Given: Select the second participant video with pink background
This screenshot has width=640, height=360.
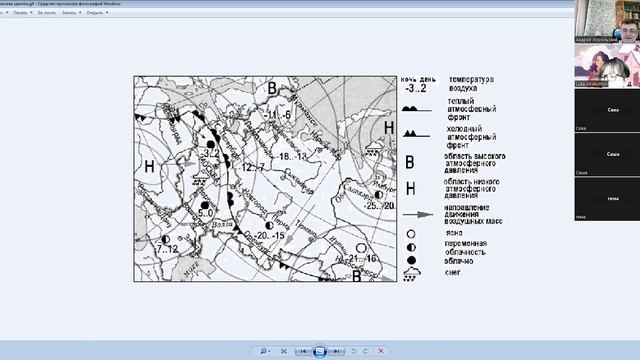Looking at the screenshot, I should 607,66.
